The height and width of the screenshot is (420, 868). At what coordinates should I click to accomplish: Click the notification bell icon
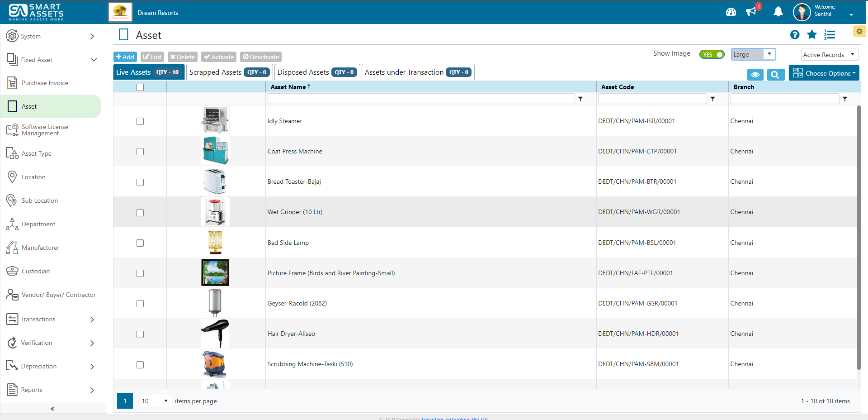pyautogui.click(x=778, y=12)
